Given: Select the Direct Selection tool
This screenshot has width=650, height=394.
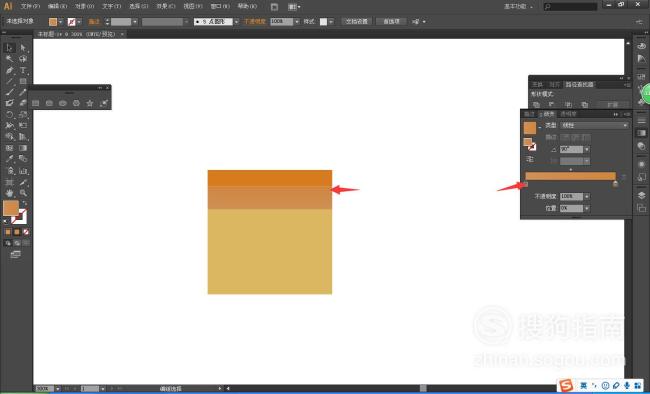Looking at the screenshot, I should pos(23,48).
